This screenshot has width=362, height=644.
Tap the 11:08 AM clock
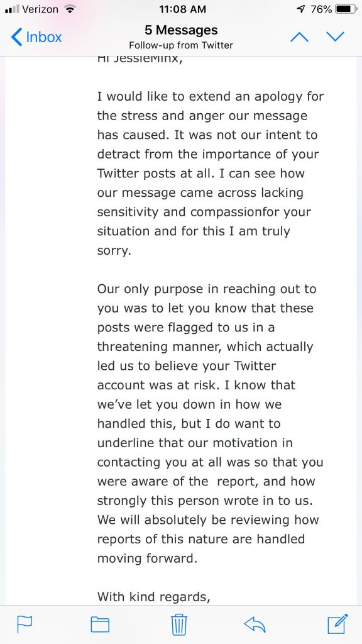click(x=182, y=9)
